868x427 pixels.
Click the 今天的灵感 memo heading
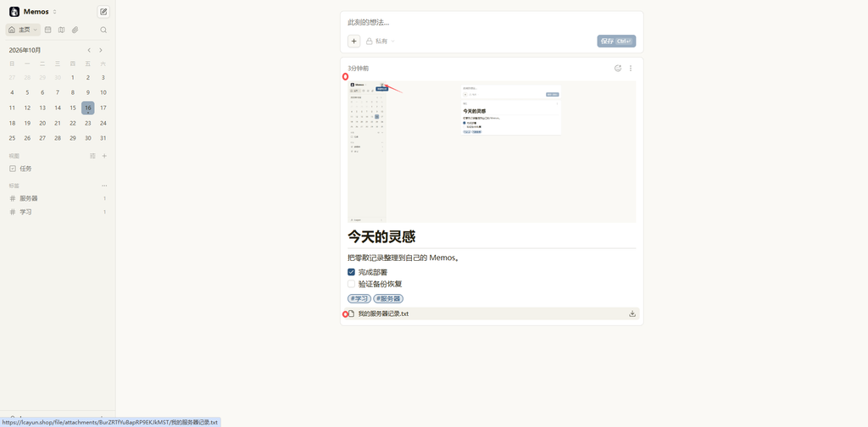[381, 236]
